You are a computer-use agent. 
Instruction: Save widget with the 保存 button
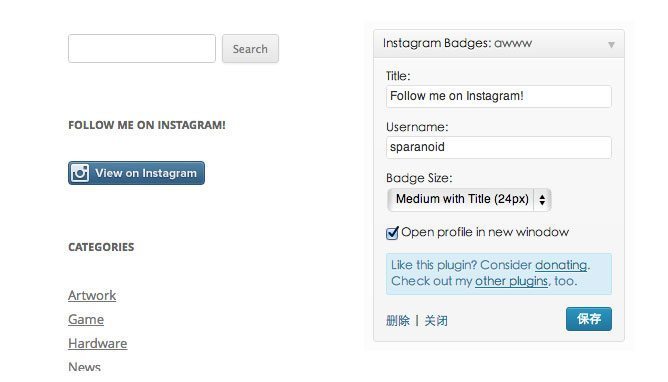tap(589, 319)
